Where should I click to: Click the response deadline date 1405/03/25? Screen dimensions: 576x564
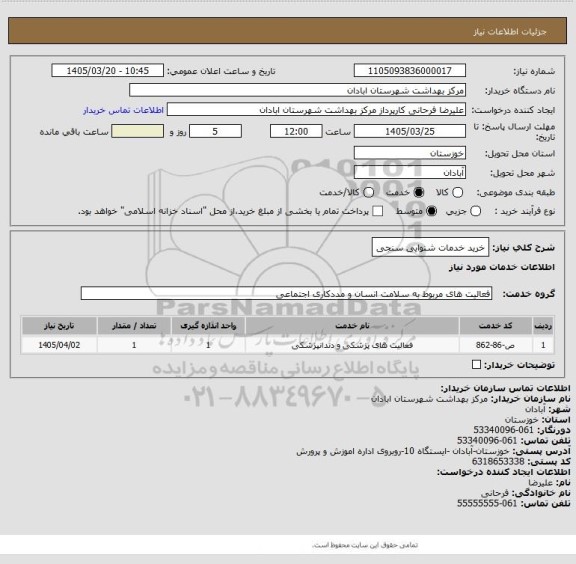point(410,131)
